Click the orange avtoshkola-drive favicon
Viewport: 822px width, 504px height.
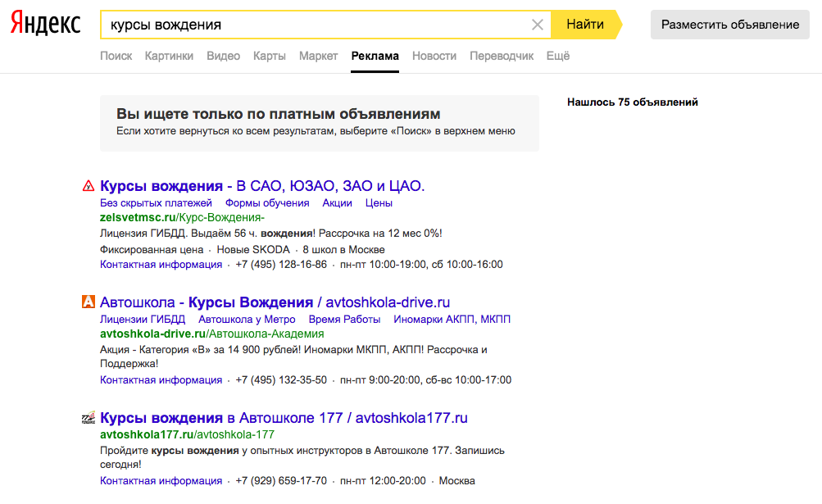click(x=89, y=302)
